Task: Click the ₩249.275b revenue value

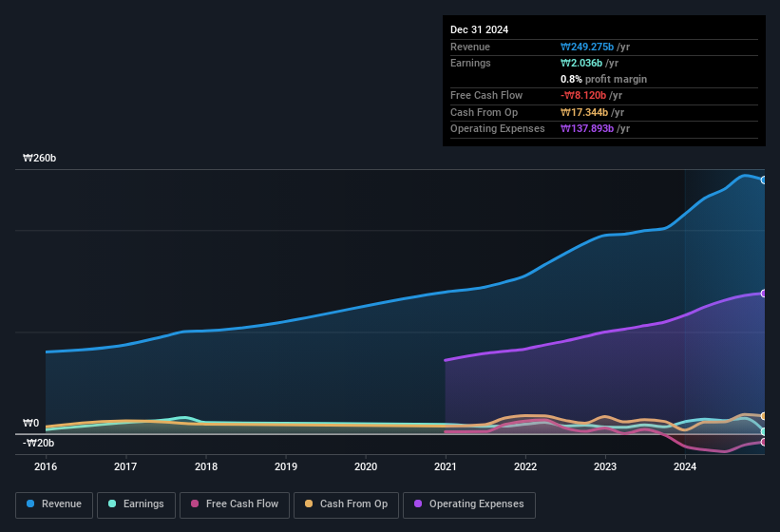Action: click(x=587, y=47)
